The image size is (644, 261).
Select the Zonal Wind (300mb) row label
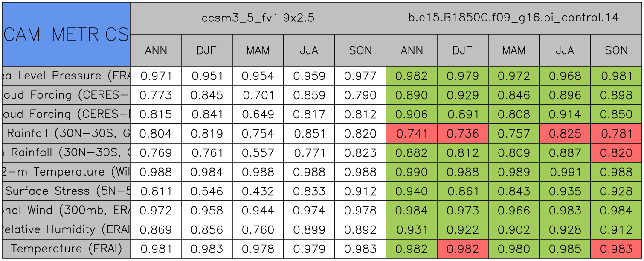coord(66,211)
